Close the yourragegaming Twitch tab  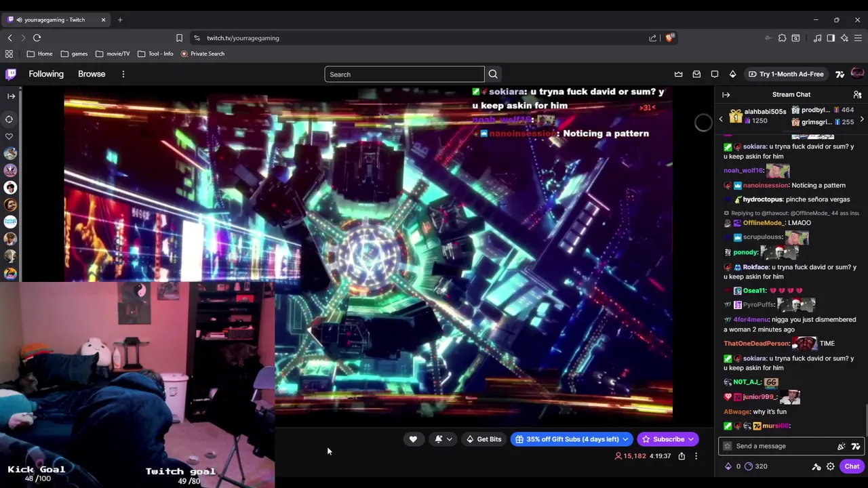pyautogui.click(x=103, y=20)
